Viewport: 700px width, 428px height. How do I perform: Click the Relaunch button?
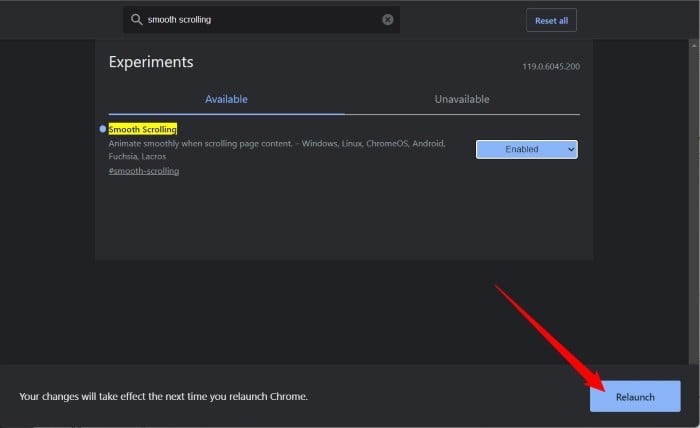pyautogui.click(x=635, y=396)
